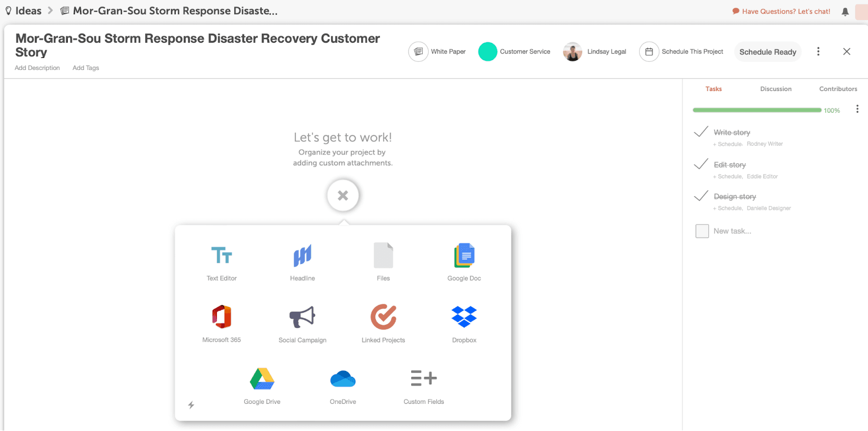Click Schedule This Project
868x431 pixels.
682,52
